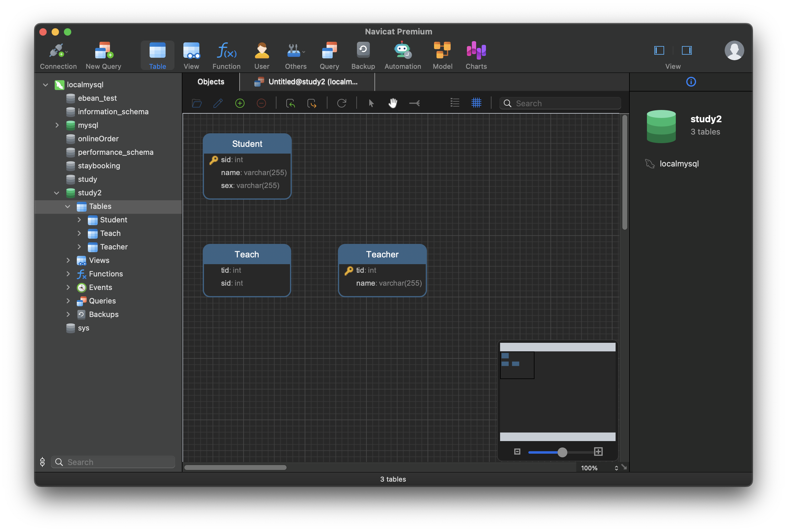The image size is (787, 532).
Task: Click the add record icon in diagram toolbar
Action: point(240,103)
